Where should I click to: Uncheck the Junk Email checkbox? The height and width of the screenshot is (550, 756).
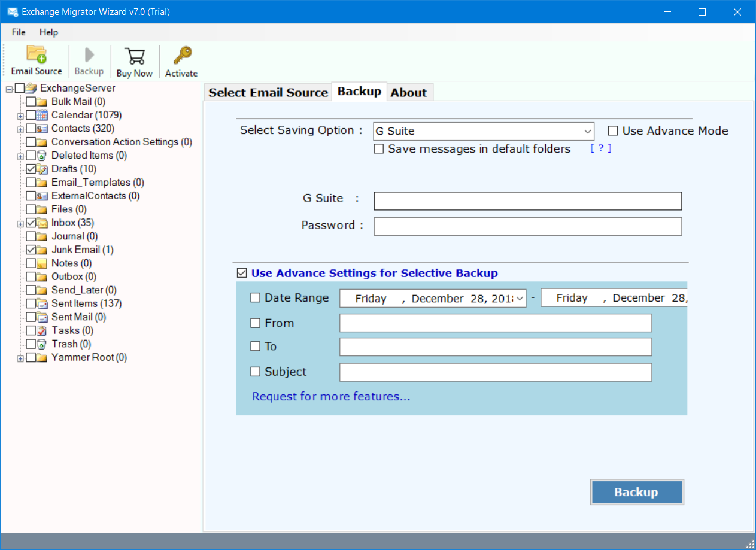click(x=31, y=250)
